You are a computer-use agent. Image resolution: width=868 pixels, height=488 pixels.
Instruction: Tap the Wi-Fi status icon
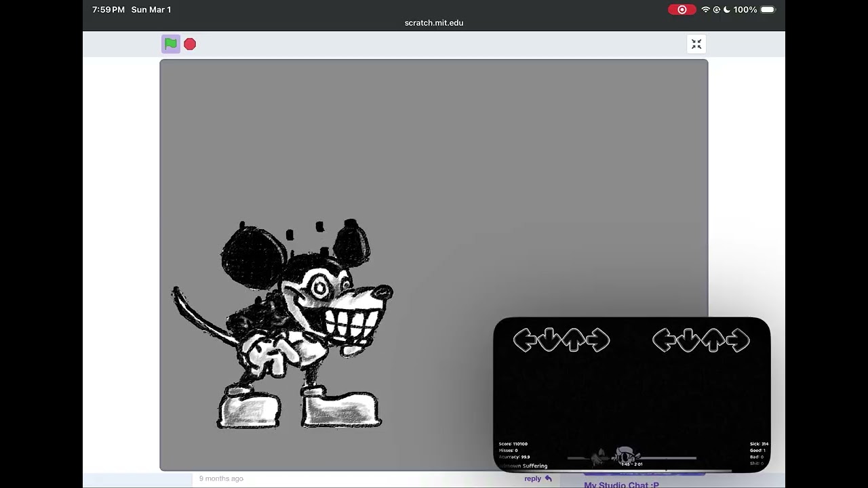tap(706, 9)
